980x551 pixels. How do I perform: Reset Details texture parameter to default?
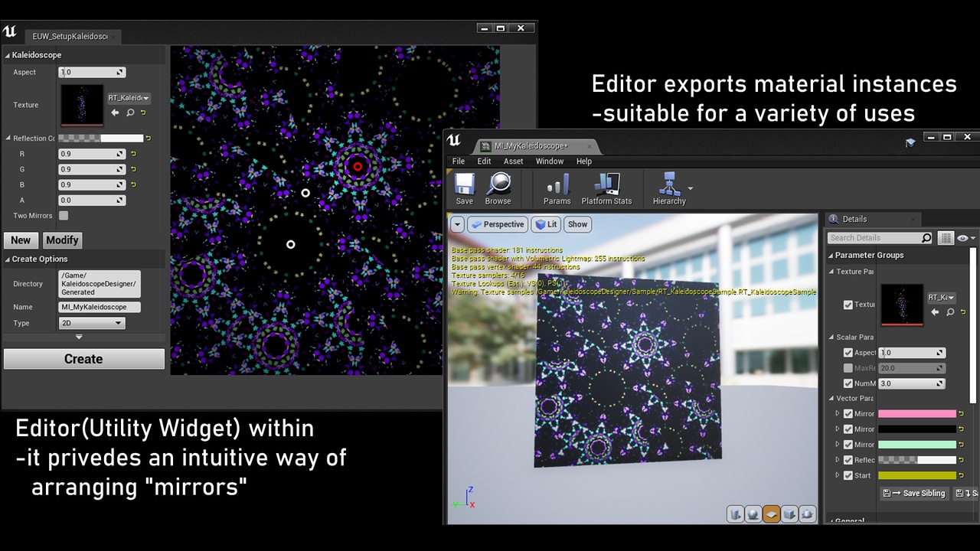point(962,312)
